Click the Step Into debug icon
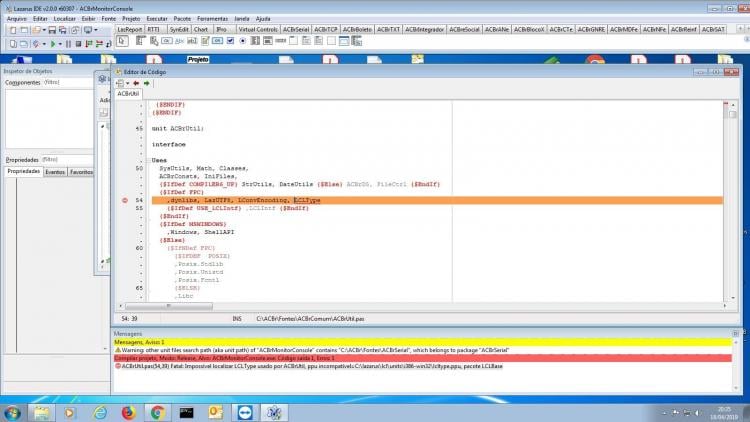This screenshot has width=750, height=422. point(89,44)
